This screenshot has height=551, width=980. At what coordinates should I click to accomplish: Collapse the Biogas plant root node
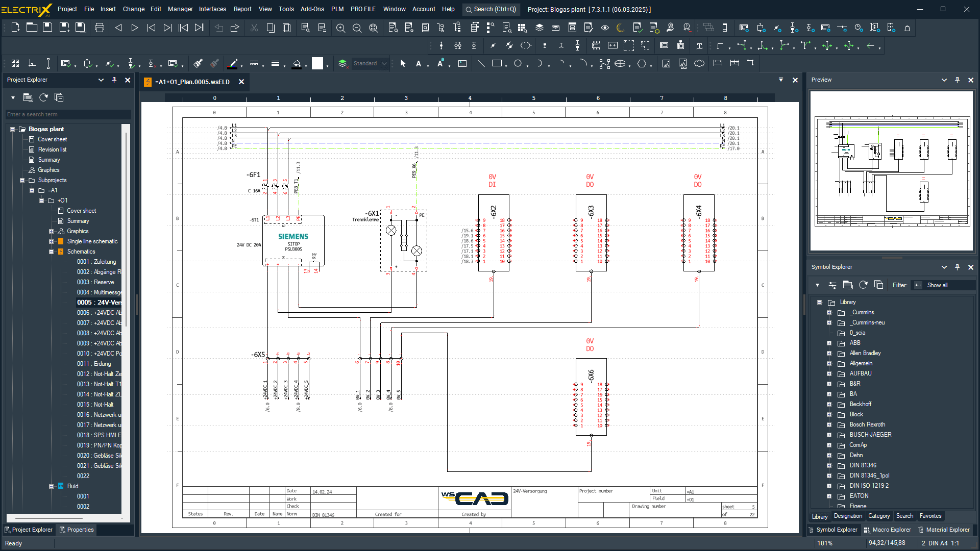point(13,129)
